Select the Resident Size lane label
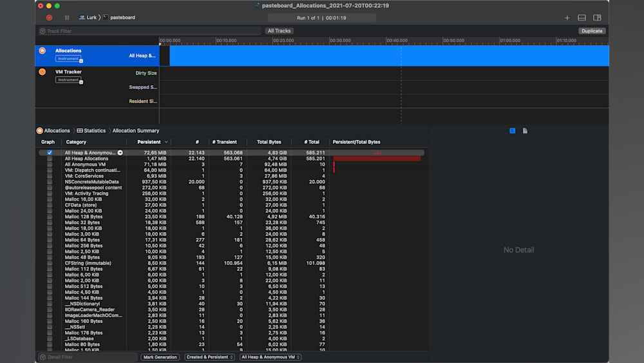 point(143,101)
